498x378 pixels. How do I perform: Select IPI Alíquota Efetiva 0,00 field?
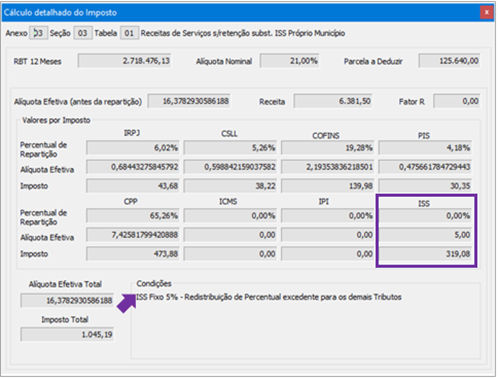pos(327,235)
